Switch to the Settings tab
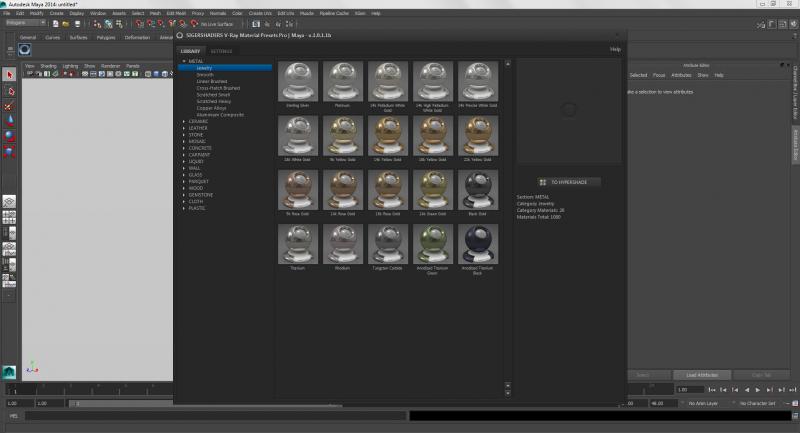Screen dimensions: 800x433 (x=221, y=50)
